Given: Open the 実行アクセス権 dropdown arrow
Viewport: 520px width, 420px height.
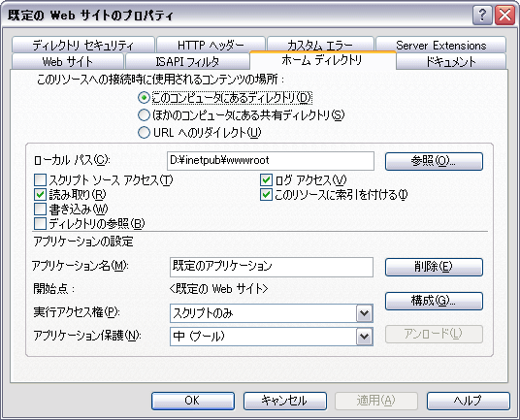Looking at the screenshot, I should (365, 313).
